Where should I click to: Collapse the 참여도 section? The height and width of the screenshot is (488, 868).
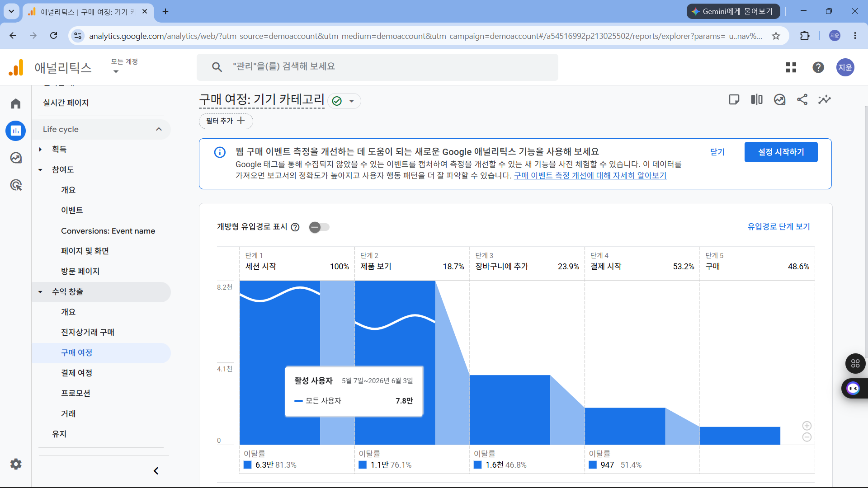click(x=40, y=170)
